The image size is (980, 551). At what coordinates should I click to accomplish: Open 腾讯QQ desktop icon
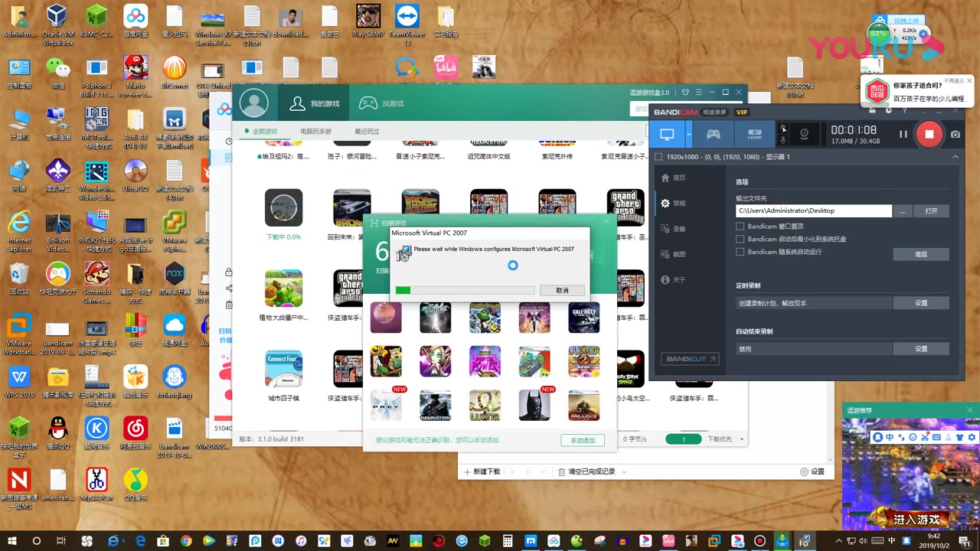[x=57, y=433]
